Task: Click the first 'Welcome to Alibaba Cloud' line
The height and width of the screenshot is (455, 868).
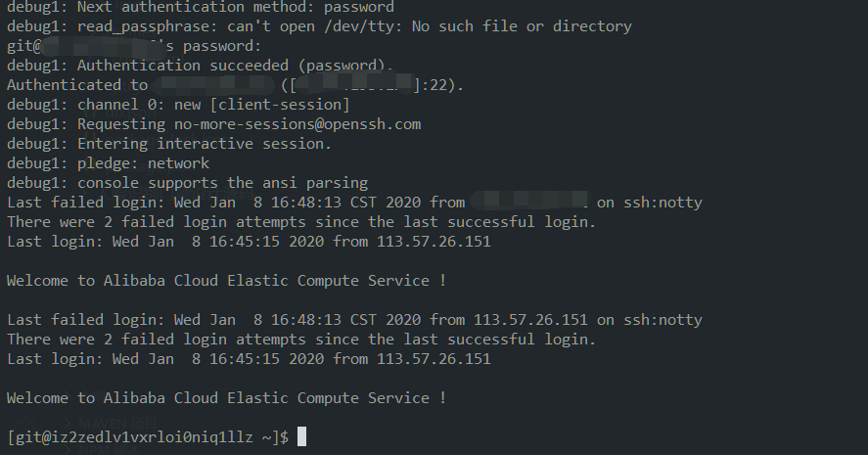Action: click(x=226, y=281)
